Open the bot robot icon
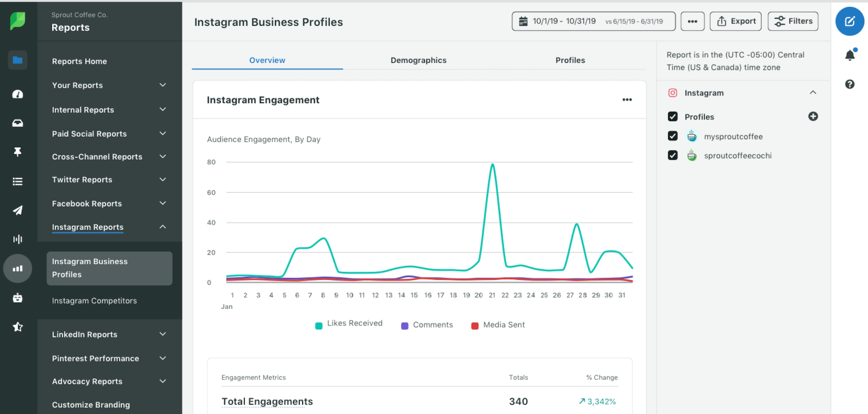868x414 pixels. (x=18, y=298)
